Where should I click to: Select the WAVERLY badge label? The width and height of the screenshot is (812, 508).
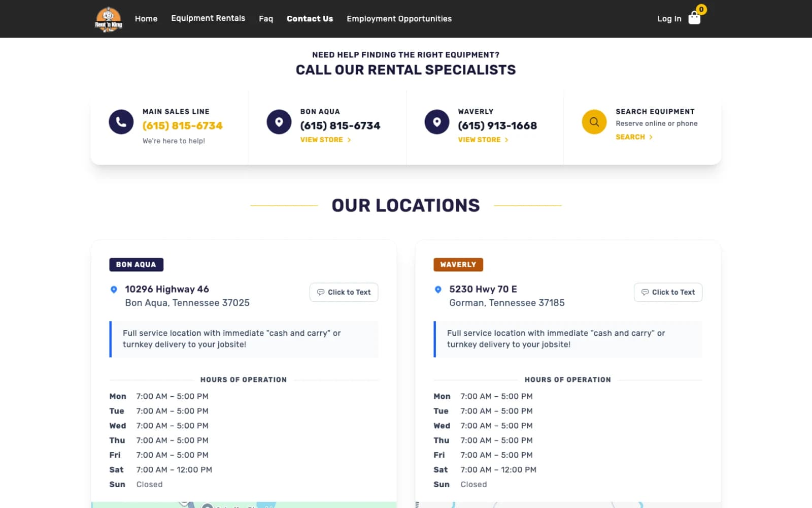pyautogui.click(x=458, y=265)
